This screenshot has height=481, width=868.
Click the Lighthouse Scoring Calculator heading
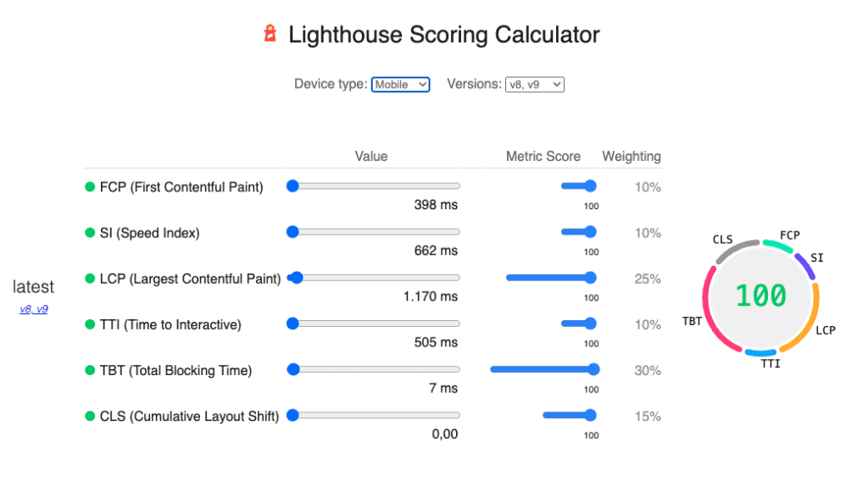pos(443,35)
